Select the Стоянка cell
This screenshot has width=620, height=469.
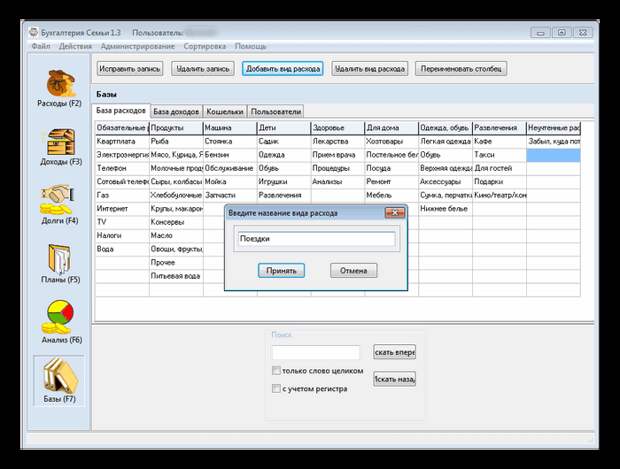pyautogui.click(x=230, y=141)
